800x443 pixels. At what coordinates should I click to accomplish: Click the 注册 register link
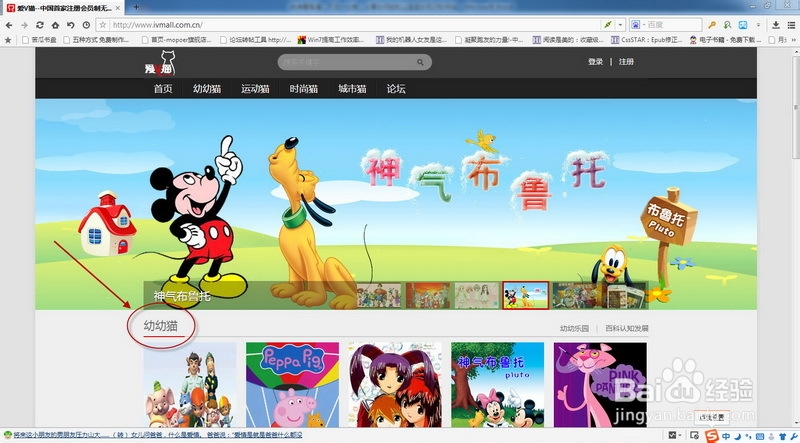[x=627, y=62]
